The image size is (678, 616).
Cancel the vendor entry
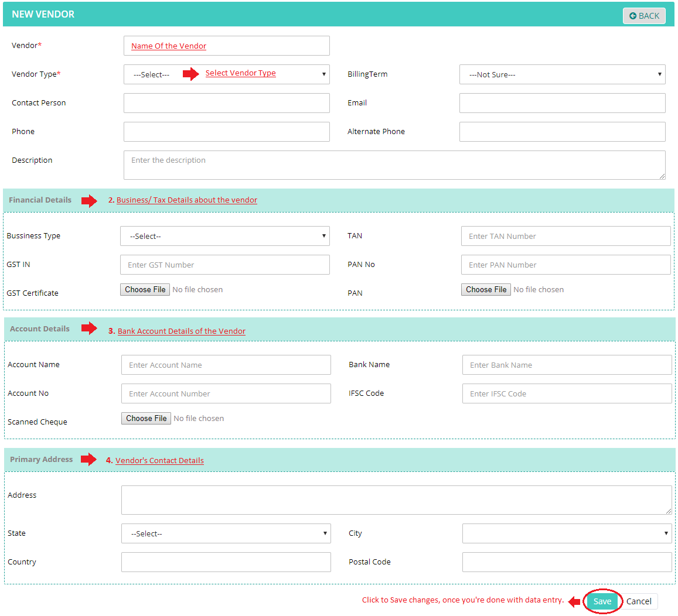pos(639,601)
